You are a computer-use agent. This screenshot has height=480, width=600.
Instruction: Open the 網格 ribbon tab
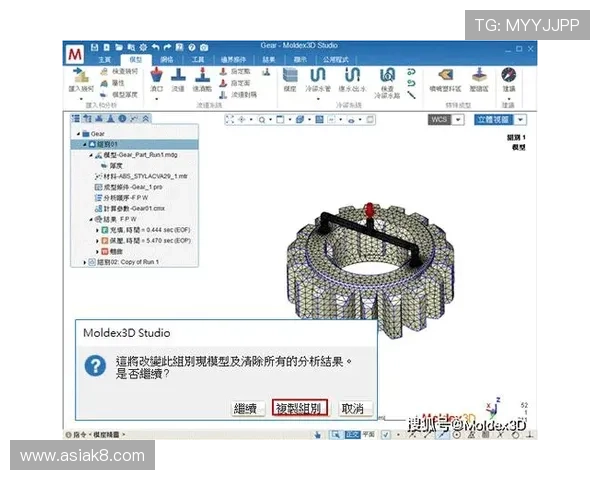pyautogui.click(x=167, y=60)
